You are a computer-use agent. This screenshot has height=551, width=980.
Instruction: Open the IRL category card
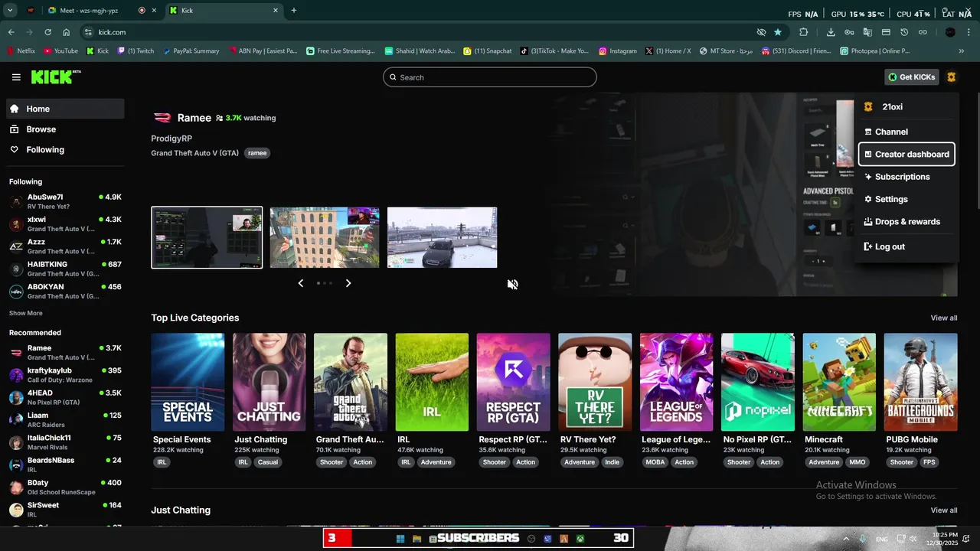(432, 382)
